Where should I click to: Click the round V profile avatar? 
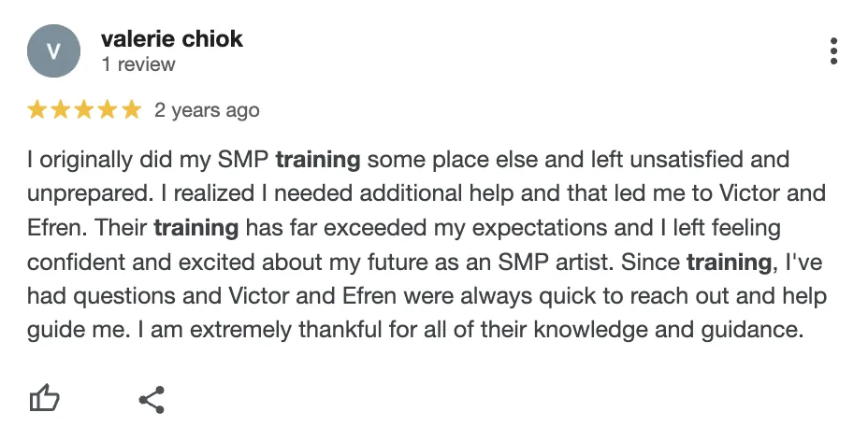[x=53, y=50]
